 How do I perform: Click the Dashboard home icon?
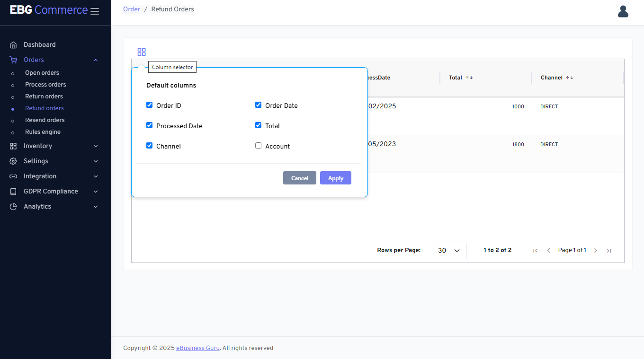pos(13,45)
